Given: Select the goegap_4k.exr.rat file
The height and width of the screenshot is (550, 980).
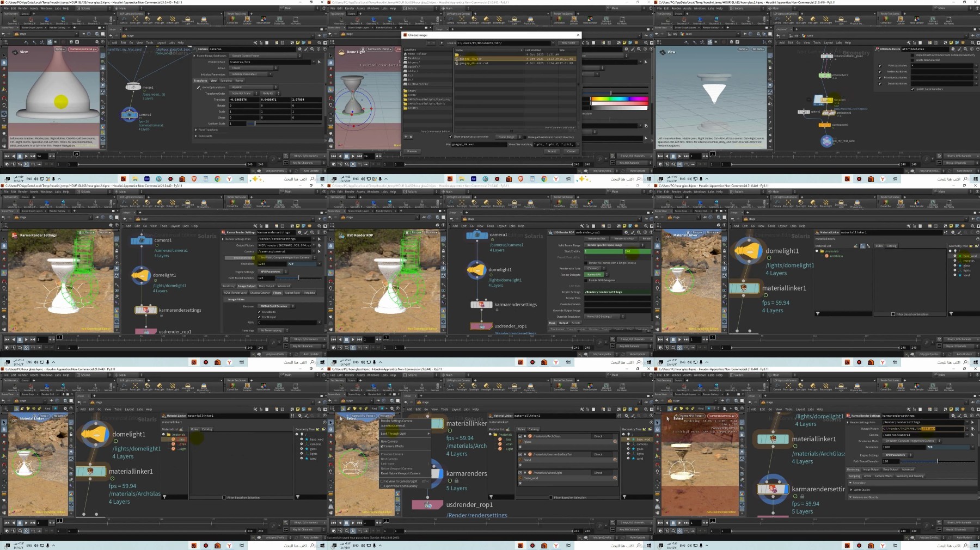Looking at the screenshot, I should pos(474,63).
